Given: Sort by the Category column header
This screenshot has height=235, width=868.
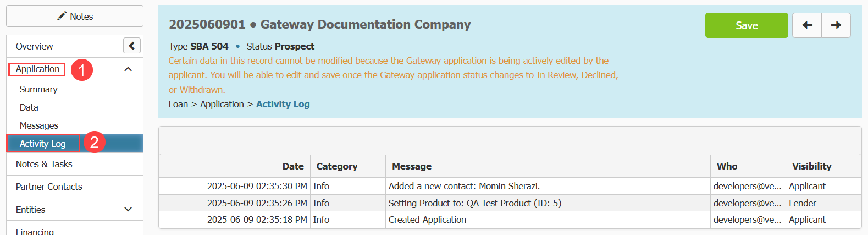Looking at the screenshot, I should click(x=336, y=166).
